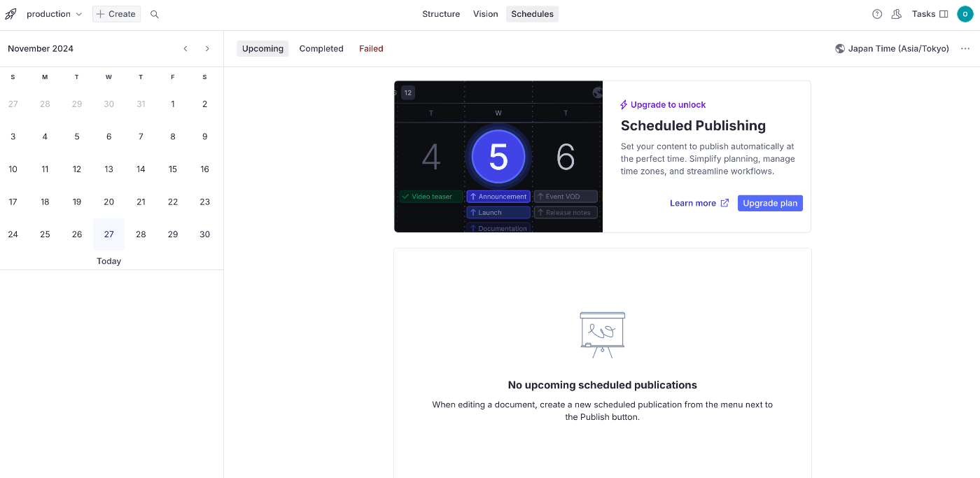Show Completed schedules
This screenshot has height=478, width=980.
coord(321,48)
